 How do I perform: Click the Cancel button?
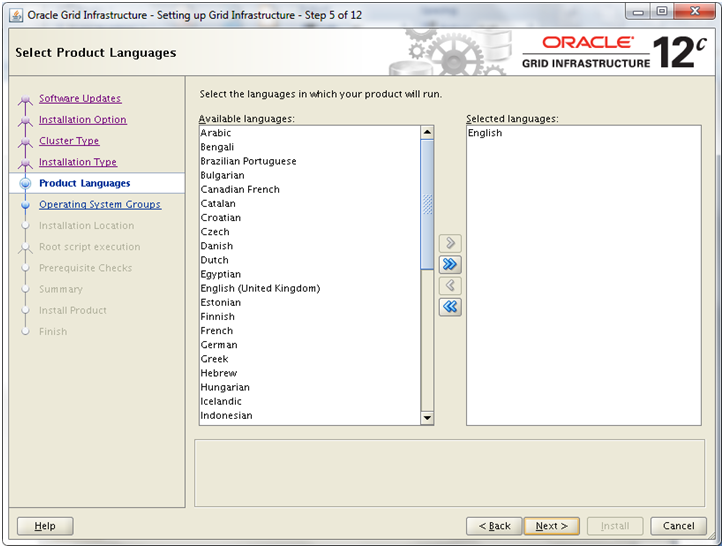pyautogui.click(x=678, y=526)
